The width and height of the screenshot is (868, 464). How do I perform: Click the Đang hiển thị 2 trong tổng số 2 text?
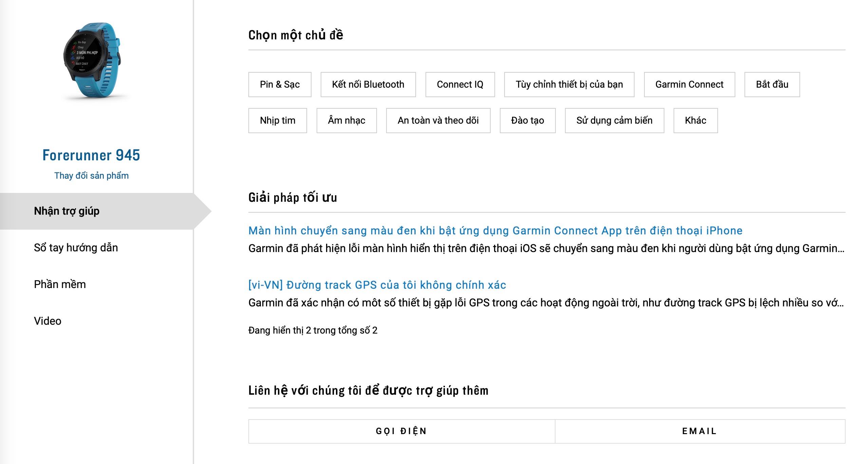coord(313,331)
